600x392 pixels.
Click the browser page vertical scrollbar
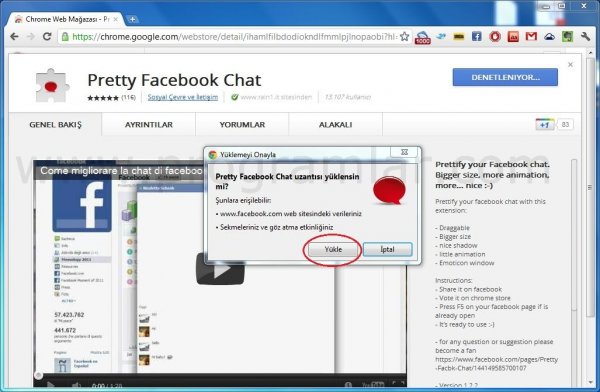pos(590,188)
